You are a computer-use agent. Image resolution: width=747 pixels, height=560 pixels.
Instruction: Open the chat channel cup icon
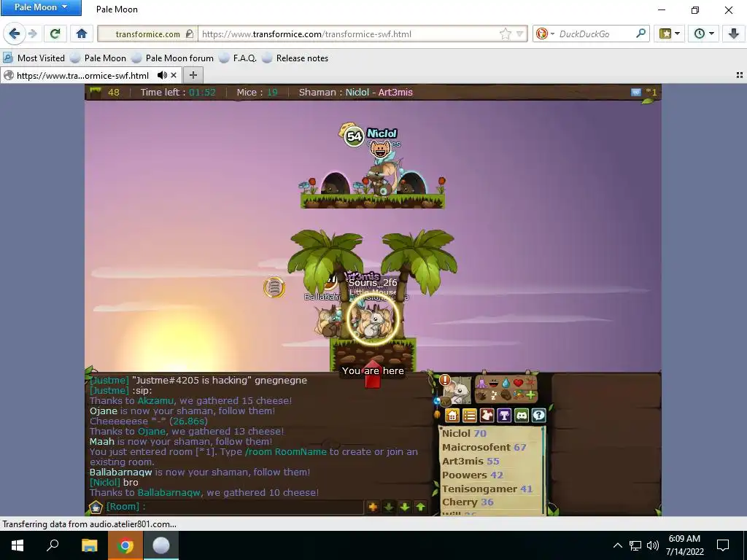96,507
